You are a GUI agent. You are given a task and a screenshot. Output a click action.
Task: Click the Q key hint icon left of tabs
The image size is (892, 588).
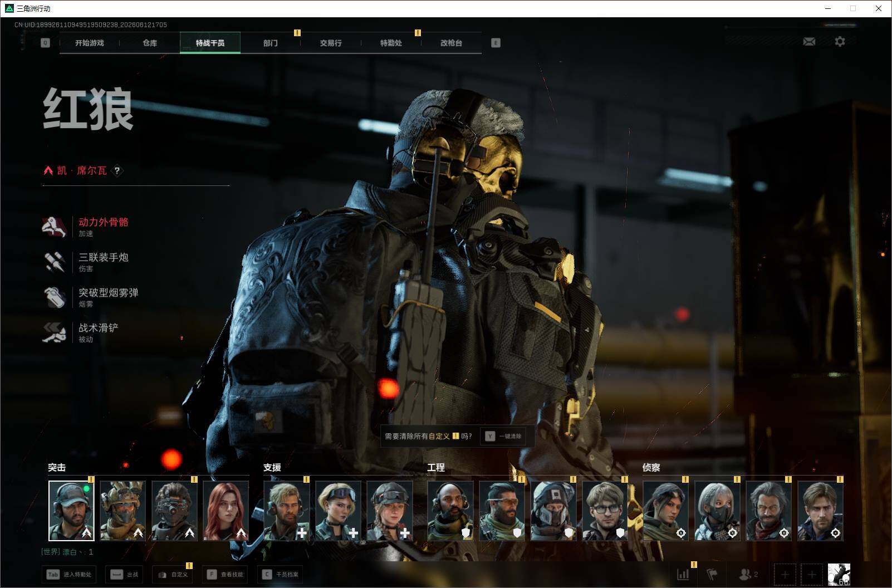[45, 43]
